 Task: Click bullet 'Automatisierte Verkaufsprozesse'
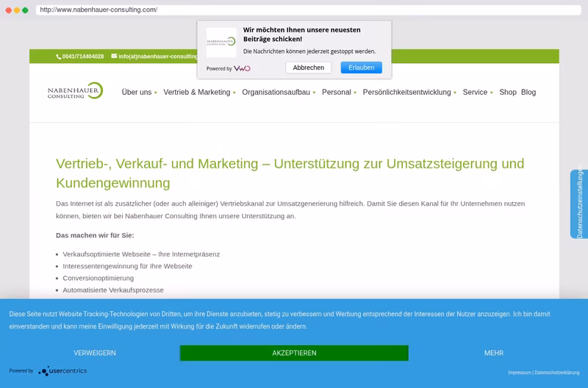pos(113,290)
